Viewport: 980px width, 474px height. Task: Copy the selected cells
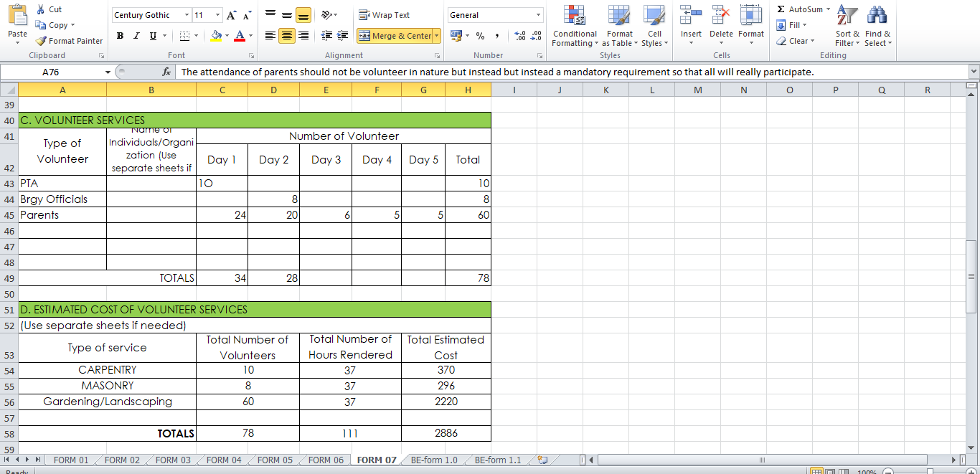[53, 25]
